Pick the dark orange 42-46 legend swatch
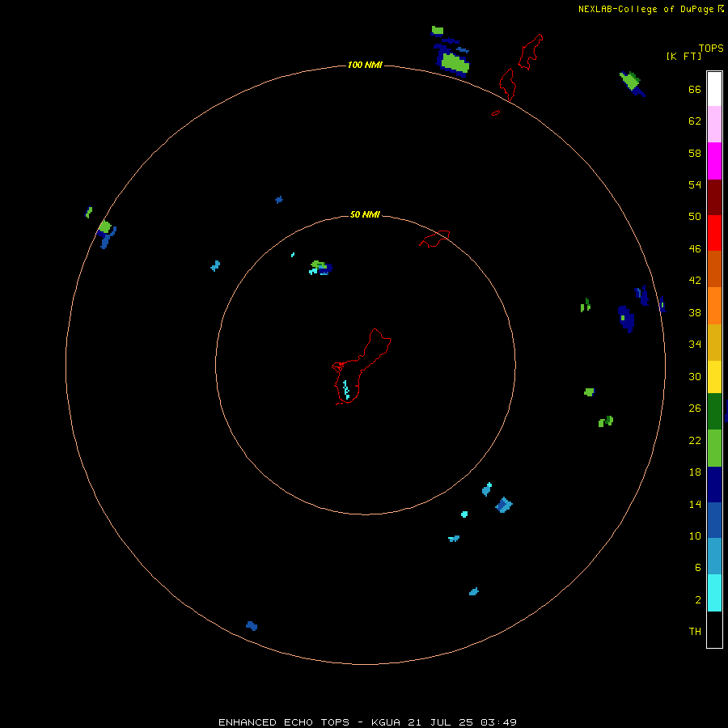The width and height of the screenshot is (728, 728). coord(714,269)
